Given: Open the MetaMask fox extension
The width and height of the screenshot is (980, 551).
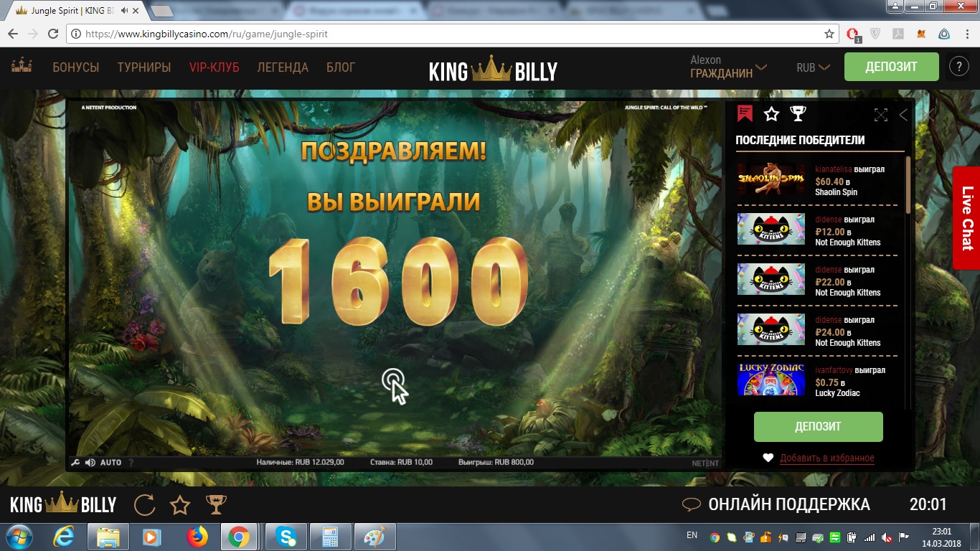Looking at the screenshot, I should coord(921,34).
